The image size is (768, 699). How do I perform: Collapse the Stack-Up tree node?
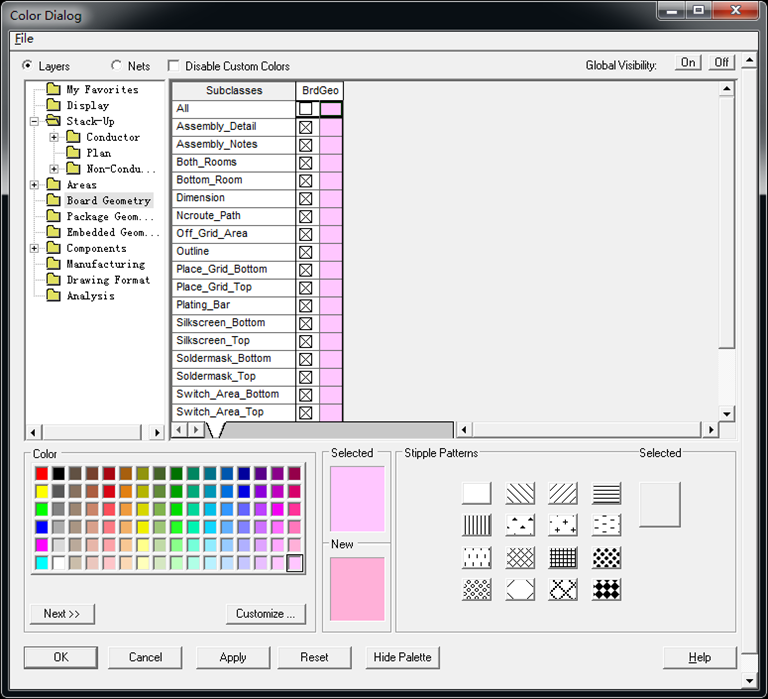(34, 121)
